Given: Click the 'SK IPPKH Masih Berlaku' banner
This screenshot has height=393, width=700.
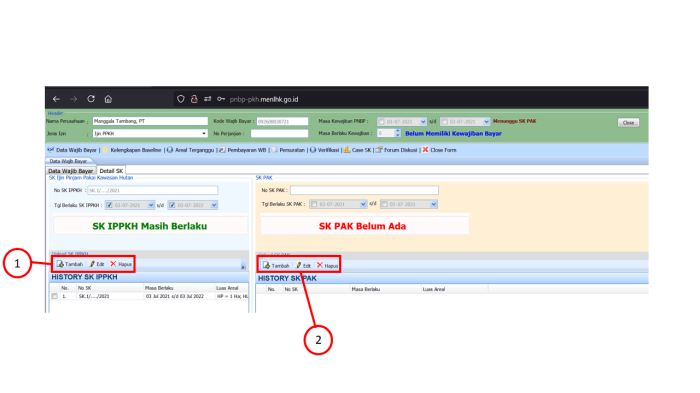Looking at the screenshot, I should pos(150,226).
